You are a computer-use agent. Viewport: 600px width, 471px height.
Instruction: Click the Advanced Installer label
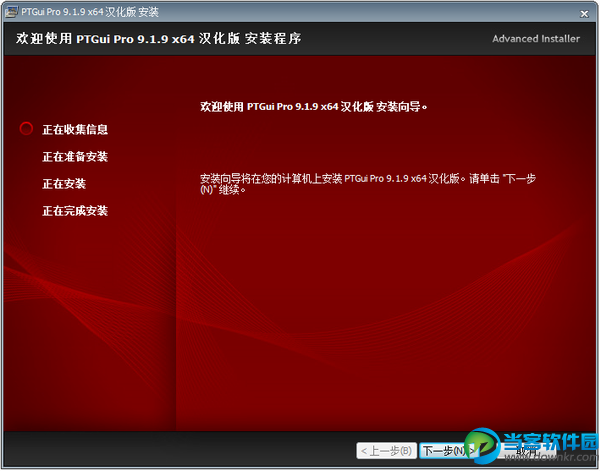pyautogui.click(x=536, y=39)
